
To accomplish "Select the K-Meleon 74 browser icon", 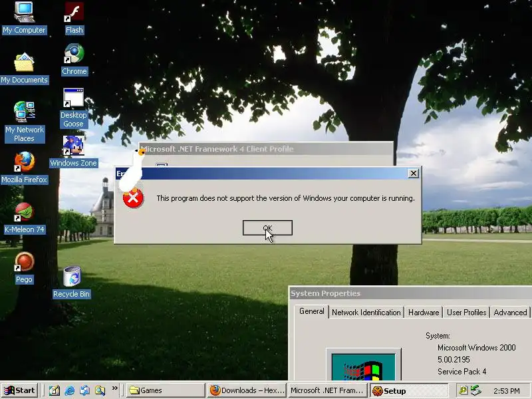I will pyautogui.click(x=24, y=218).
